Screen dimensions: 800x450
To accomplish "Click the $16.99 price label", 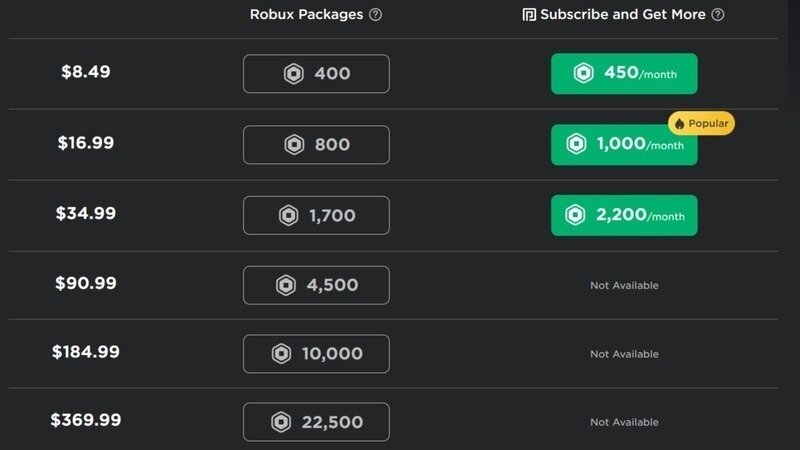I will (x=86, y=143).
